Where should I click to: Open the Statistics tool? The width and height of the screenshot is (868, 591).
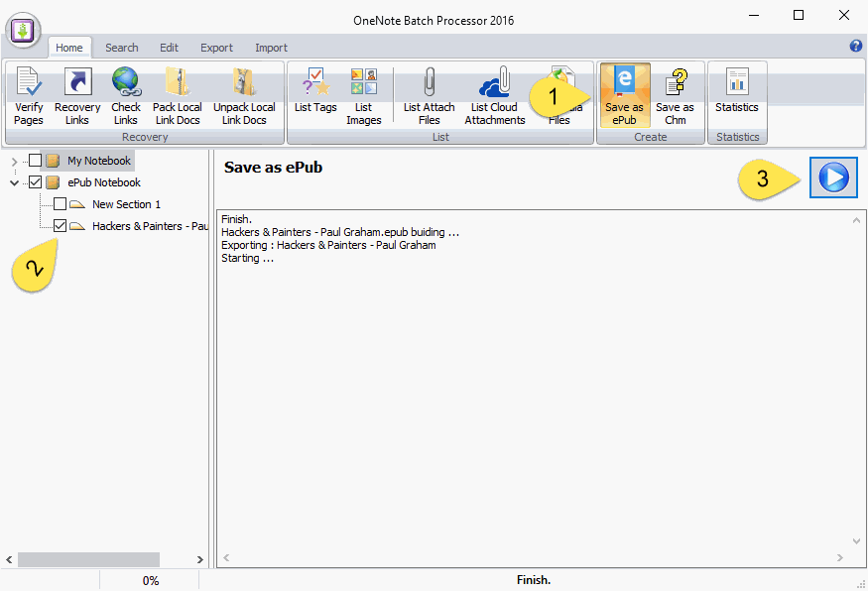737,90
